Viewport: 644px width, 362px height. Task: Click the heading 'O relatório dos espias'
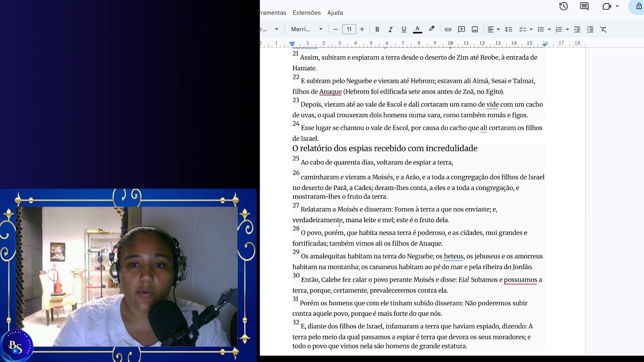pyautogui.click(x=385, y=148)
